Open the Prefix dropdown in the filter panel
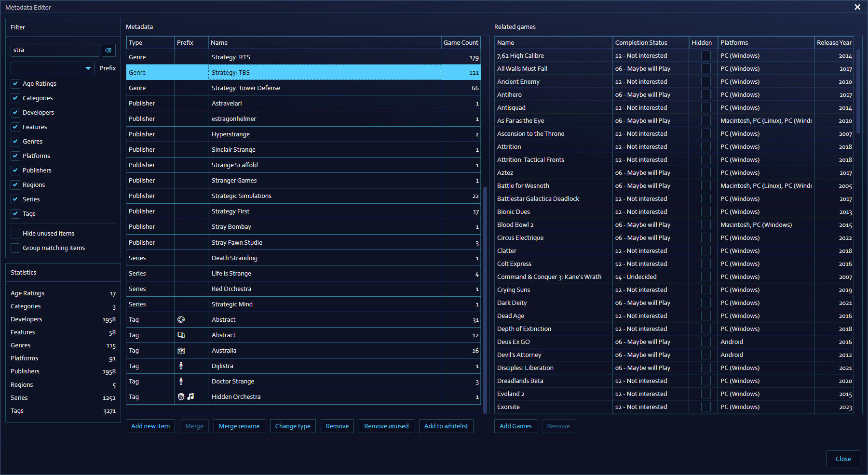The width and height of the screenshot is (868, 475). point(53,68)
